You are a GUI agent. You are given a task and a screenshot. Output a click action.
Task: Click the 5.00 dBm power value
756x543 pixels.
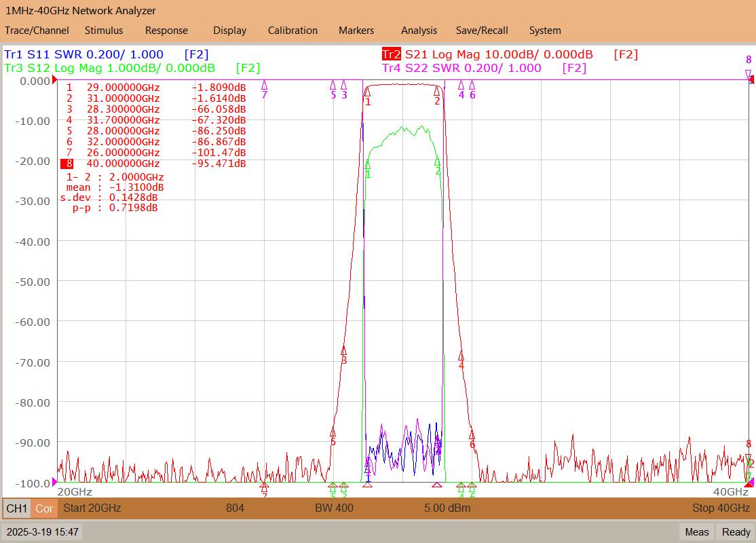[x=447, y=508]
